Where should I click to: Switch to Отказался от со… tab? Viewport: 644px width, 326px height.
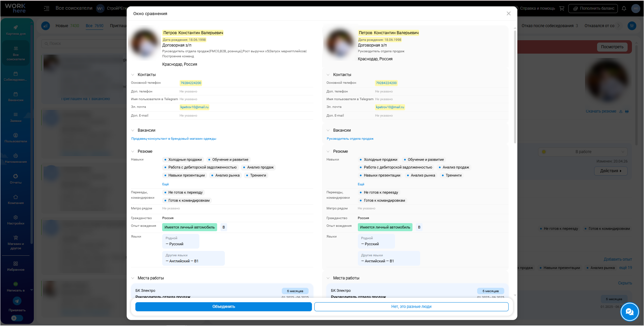(599, 26)
